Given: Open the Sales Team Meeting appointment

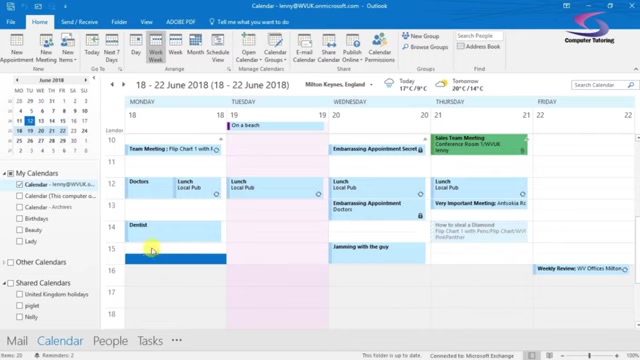Looking at the screenshot, I should click(479, 144).
